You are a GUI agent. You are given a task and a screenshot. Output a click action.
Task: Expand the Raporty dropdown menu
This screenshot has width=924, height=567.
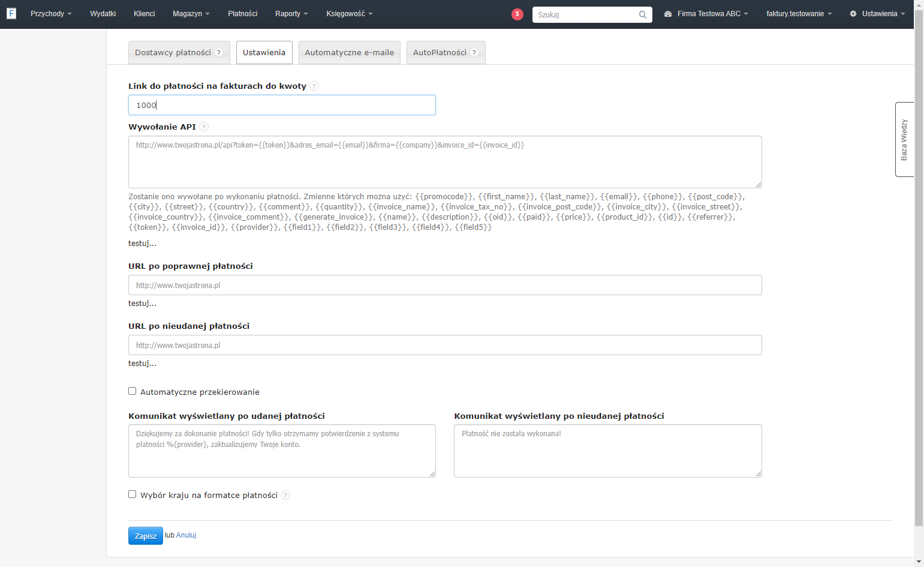291,14
